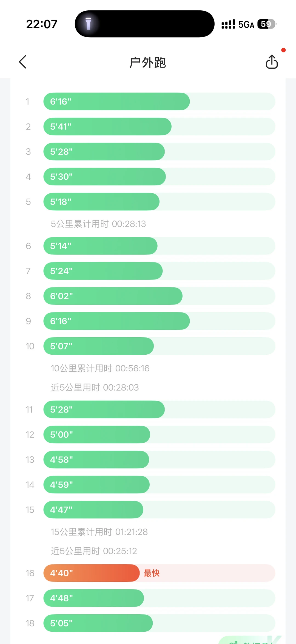Screen dimensions: 296x644
Task: Tap the red 最快 label
Action: click(x=152, y=573)
